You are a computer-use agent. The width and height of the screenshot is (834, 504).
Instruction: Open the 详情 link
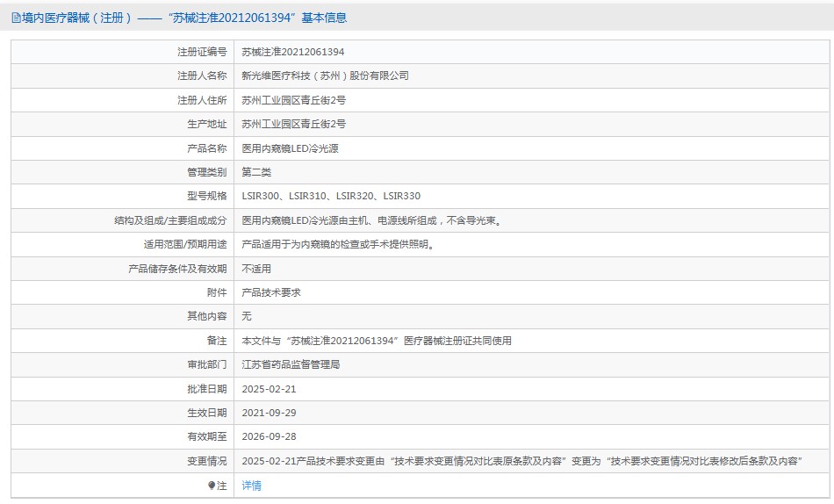(x=251, y=486)
